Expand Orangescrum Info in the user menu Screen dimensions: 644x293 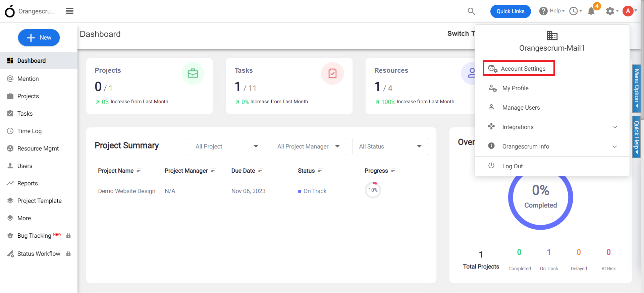pos(552,146)
